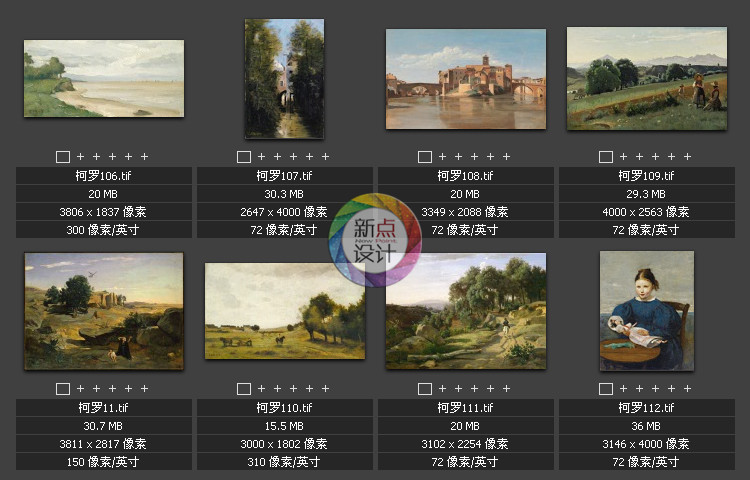The width and height of the screenshot is (750, 480).
Task: Enable the 柯罗109.tif selection checkbox
Action: click(x=606, y=157)
